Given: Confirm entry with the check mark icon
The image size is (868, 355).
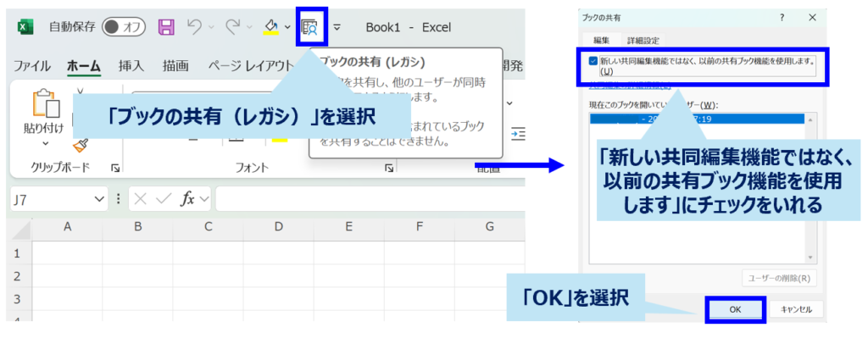Looking at the screenshot, I should (x=164, y=199).
